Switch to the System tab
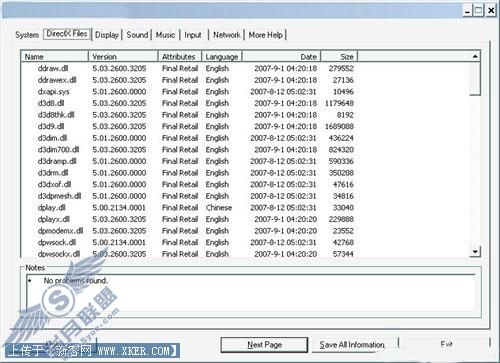This screenshot has width=500, height=363. 27,35
